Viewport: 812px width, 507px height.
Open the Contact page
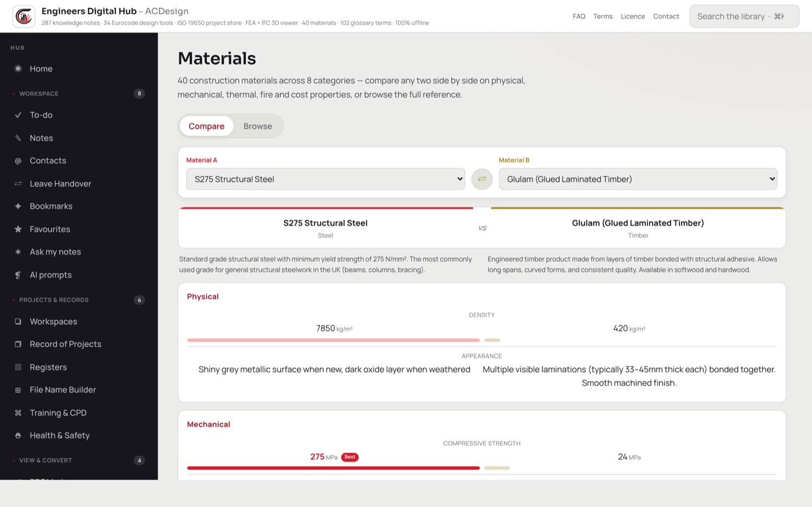click(666, 16)
